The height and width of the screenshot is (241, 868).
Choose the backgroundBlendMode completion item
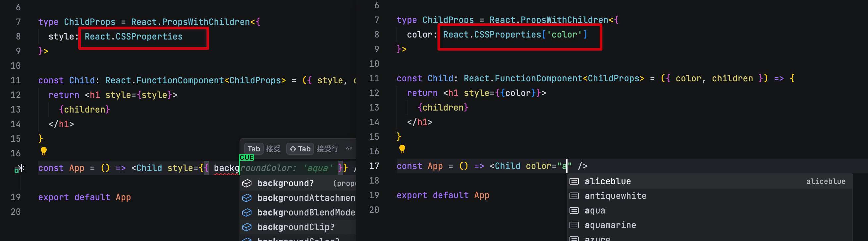pos(298,212)
